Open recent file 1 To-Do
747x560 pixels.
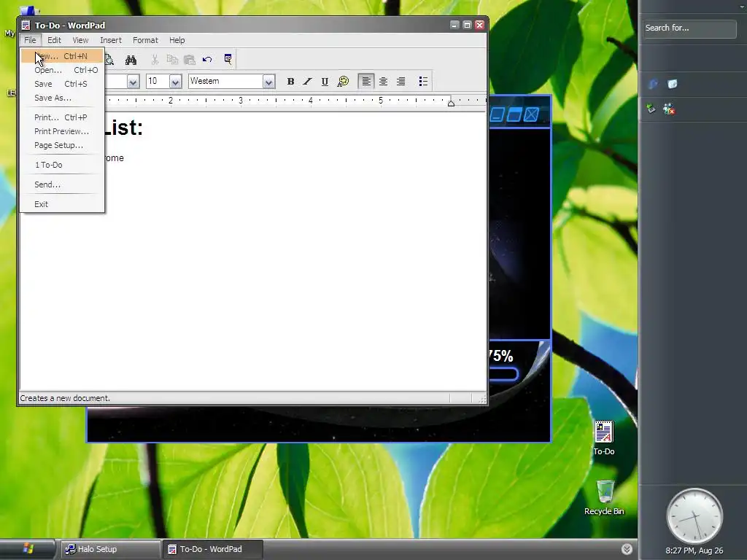tap(62, 165)
